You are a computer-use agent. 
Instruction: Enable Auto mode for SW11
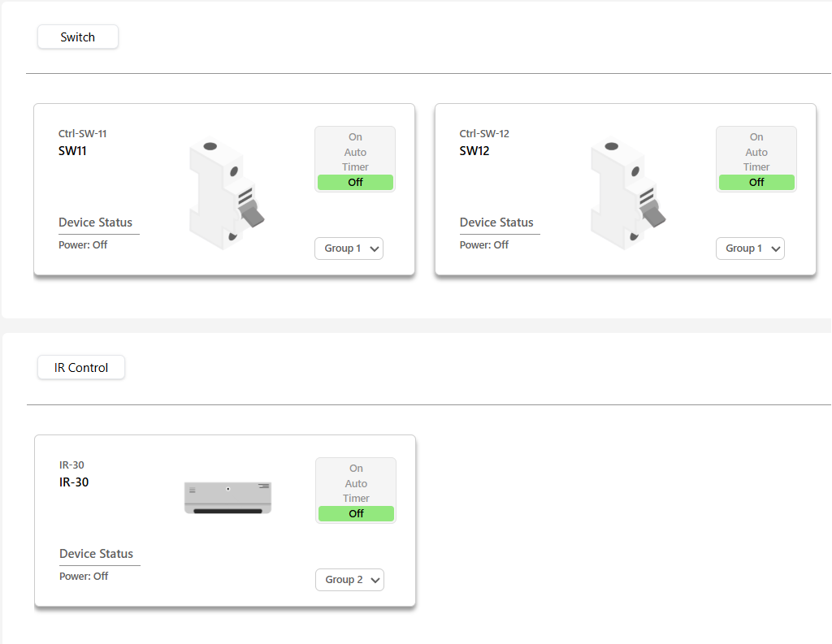[x=355, y=152]
